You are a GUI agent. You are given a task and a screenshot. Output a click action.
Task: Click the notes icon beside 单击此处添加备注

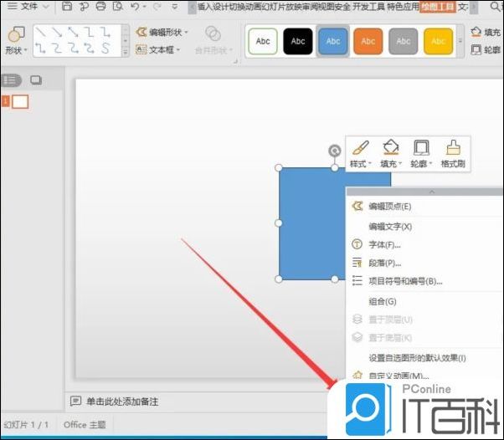coord(75,402)
